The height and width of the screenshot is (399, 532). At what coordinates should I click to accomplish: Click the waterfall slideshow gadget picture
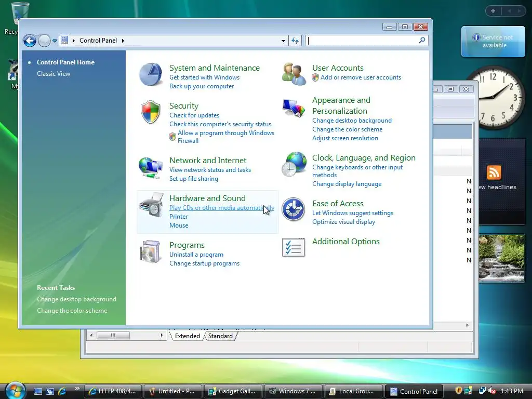502,258
